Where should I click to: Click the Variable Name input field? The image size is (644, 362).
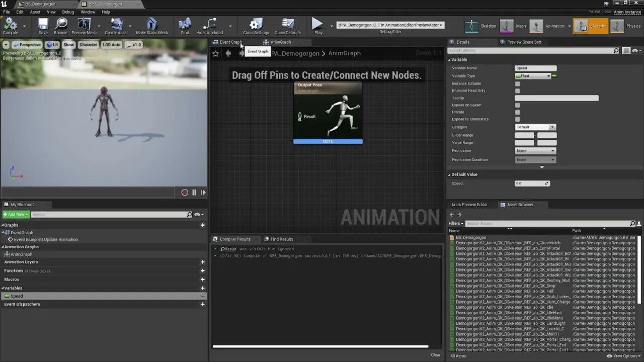536,68
